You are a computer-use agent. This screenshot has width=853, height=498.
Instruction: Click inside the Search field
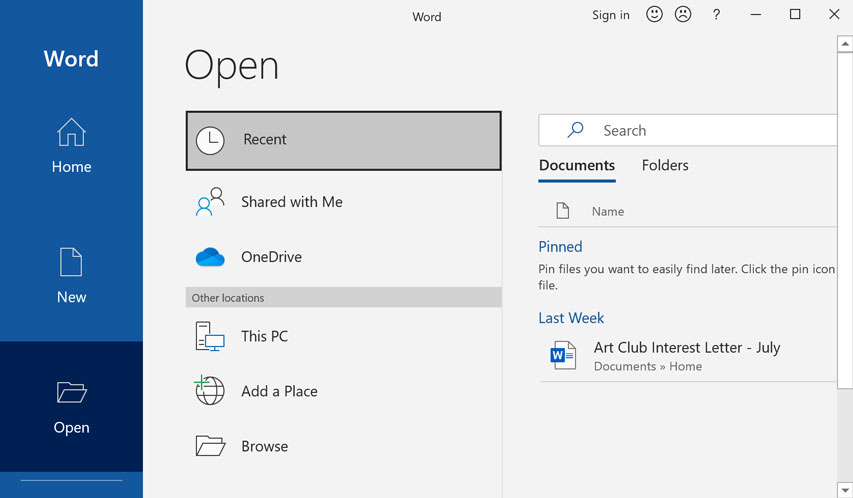pyautogui.click(x=700, y=131)
